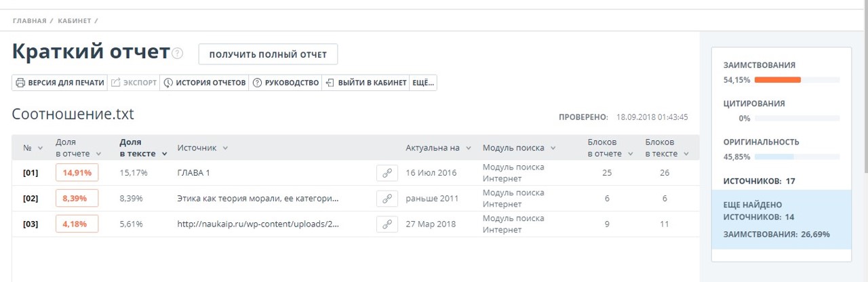Click Кабинет breadcrumb link
Screen dimensions: 868x282
point(75,21)
